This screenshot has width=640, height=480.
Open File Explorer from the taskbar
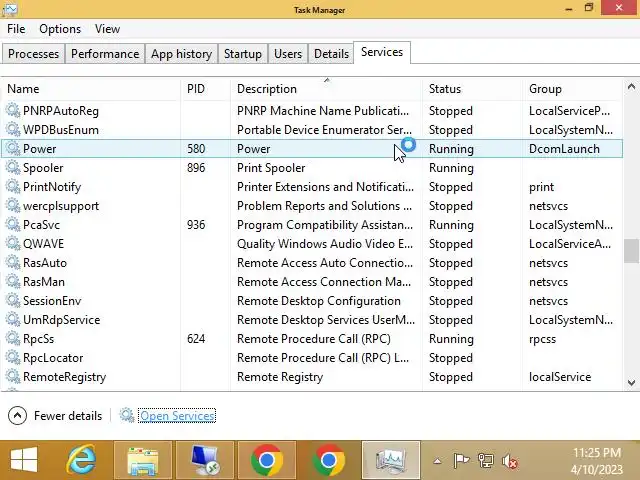[143, 460]
